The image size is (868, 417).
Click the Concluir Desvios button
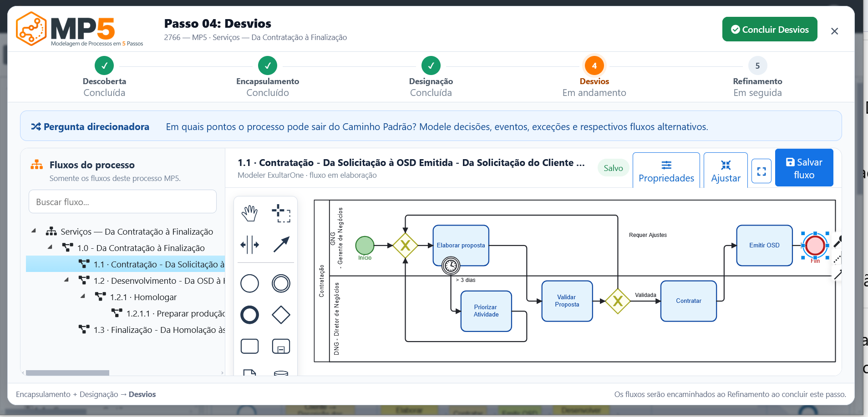pos(770,29)
